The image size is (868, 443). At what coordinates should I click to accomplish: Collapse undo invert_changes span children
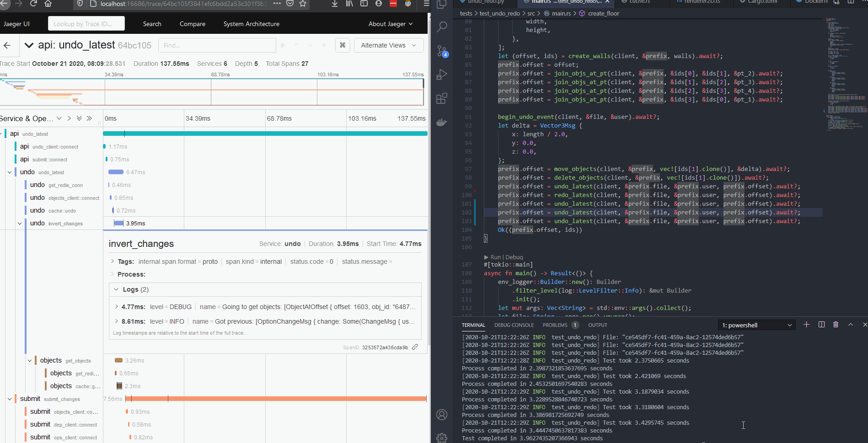[x=20, y=224]
